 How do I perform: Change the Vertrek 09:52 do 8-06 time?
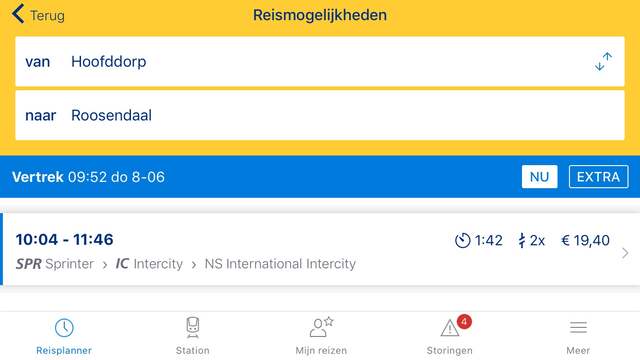click(x=89, y=177)
